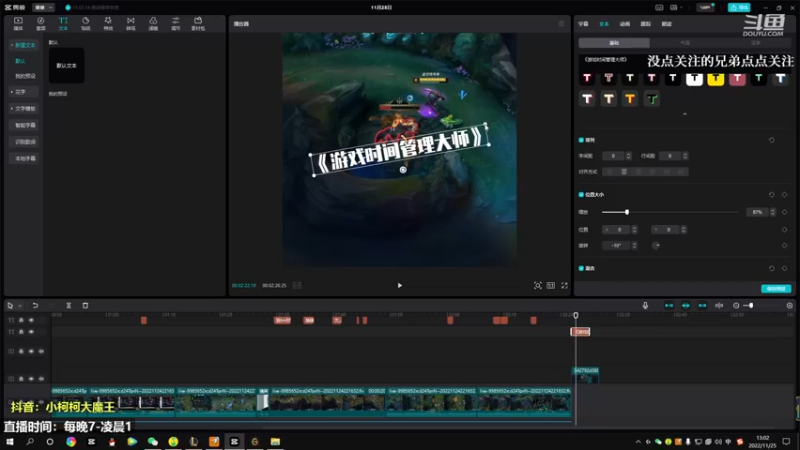Switch to the 字幕 subtitle tab

click(x=583, y=24)
